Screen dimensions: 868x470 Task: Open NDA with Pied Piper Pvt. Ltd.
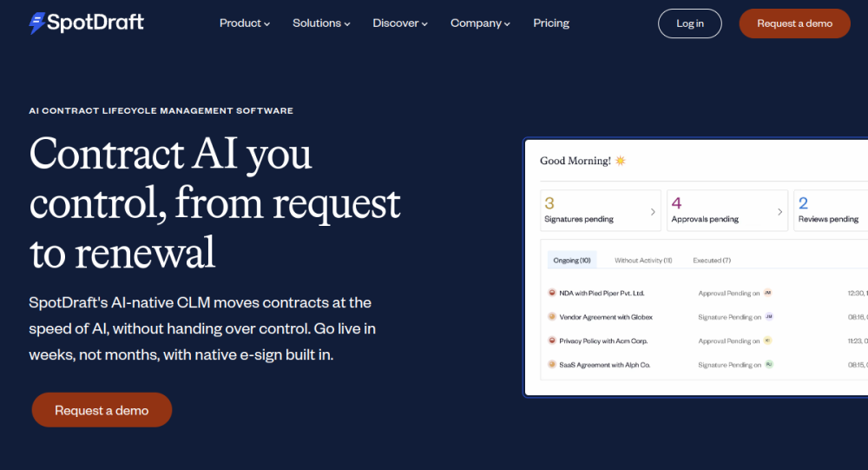602,293
